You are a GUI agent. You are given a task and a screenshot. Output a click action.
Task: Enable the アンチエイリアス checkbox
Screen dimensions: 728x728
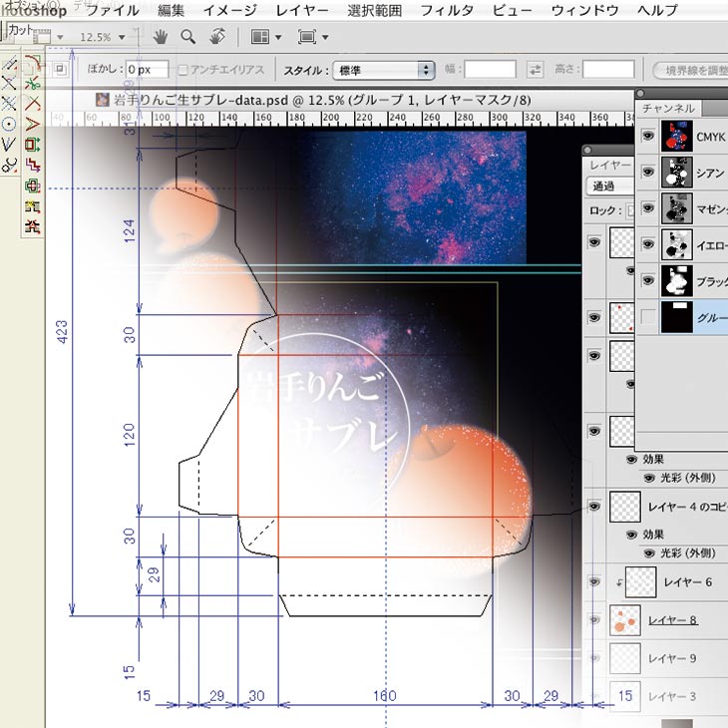click(183, 70)
